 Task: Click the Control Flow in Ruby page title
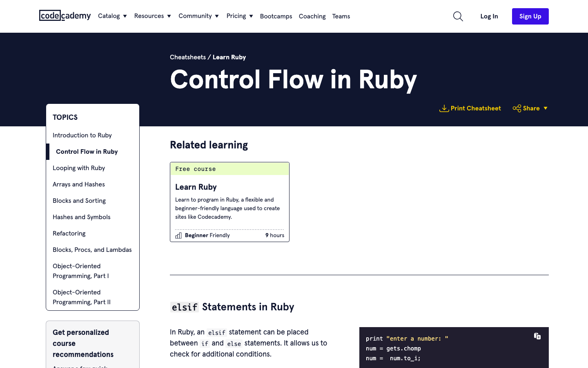point(293,80)
